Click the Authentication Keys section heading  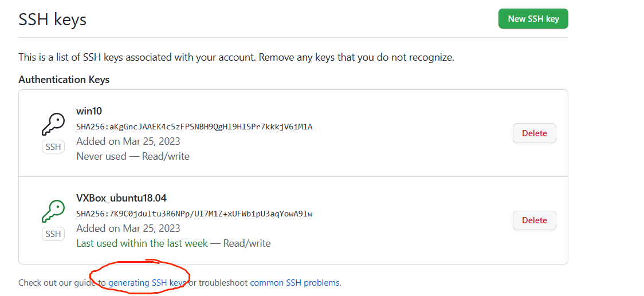coord(64,79)
